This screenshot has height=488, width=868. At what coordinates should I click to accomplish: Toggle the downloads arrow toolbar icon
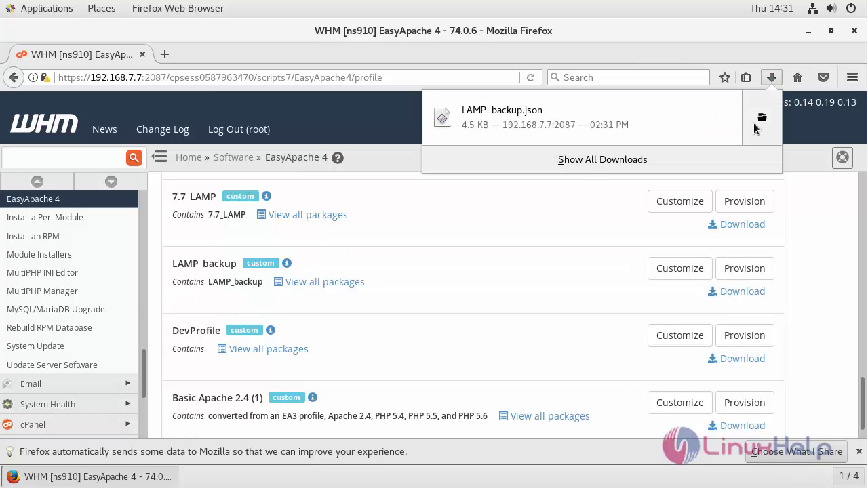pos(772,77)
